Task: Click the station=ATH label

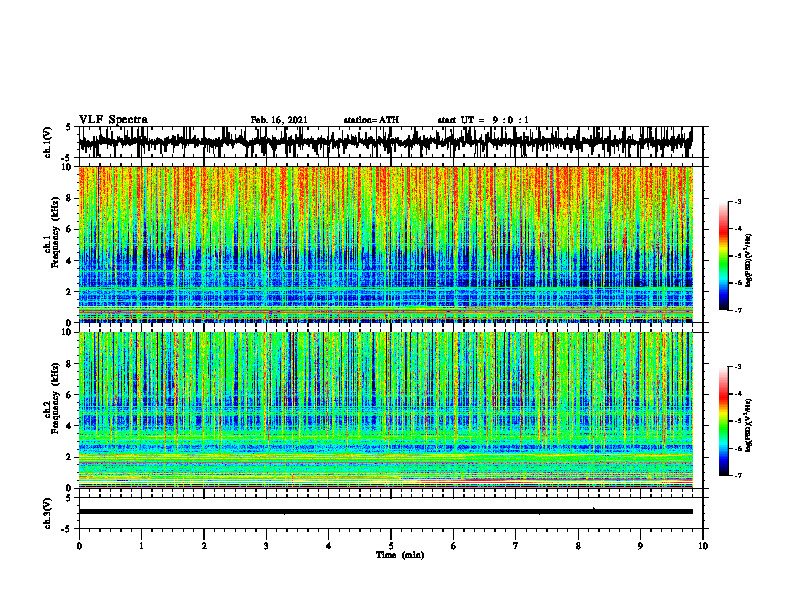Action: point(371,120)
